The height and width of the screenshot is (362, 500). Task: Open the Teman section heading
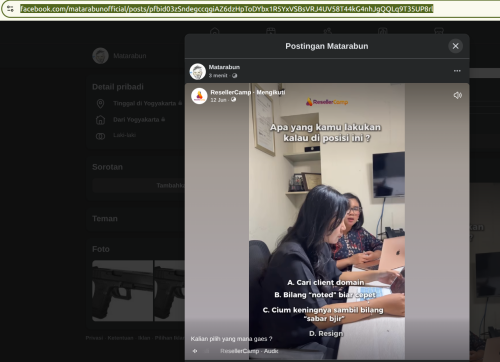pyautogui.click(x=105, y=219)
